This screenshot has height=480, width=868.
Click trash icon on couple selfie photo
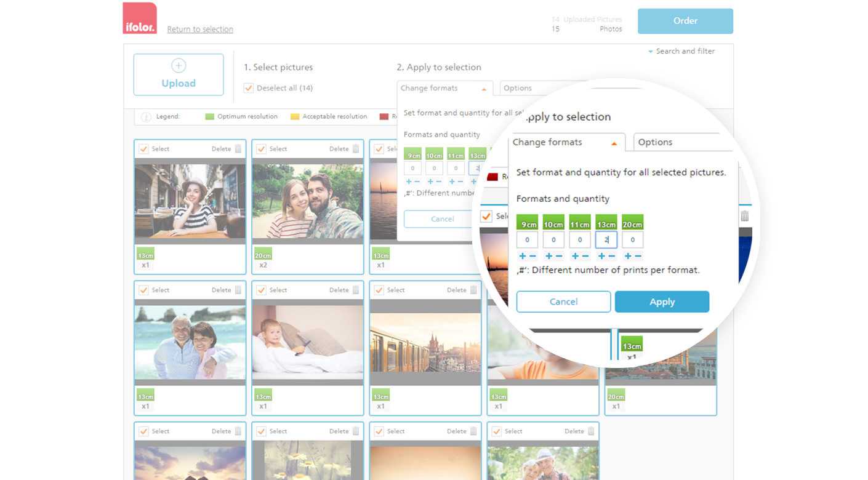tap(355, 149)
